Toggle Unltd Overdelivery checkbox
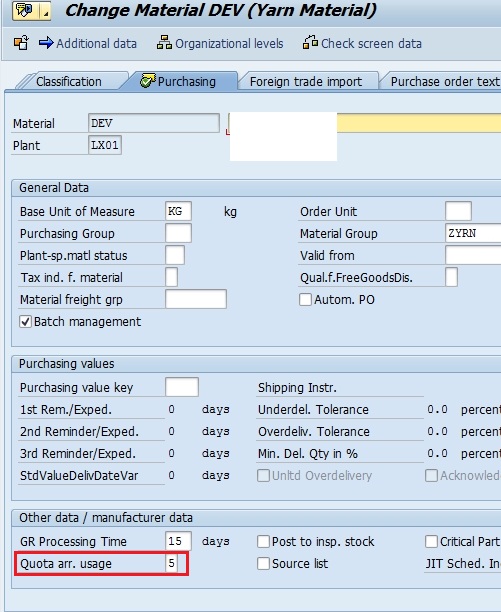This screenshot has height=612, width=501. tap(263, 475)
